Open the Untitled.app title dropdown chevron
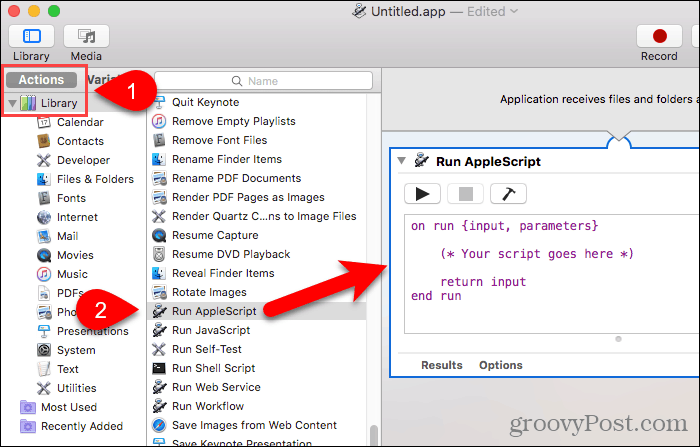 tap(514, 11)
